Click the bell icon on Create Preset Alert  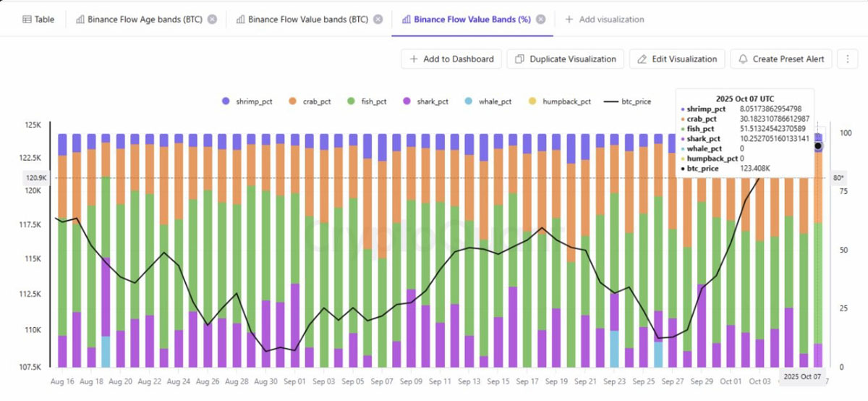(x=744, y=59)
